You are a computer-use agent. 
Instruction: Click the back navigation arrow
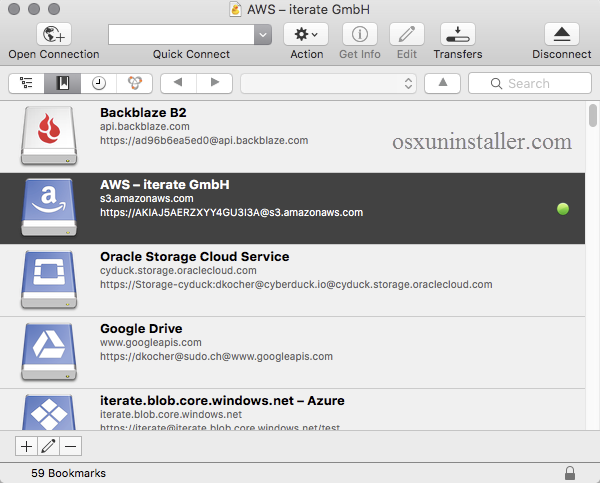pos(178,83)
